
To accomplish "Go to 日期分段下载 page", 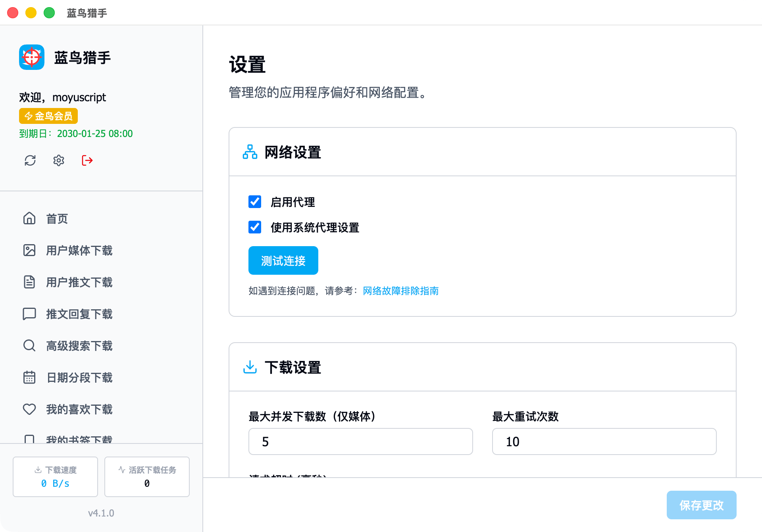I will coord(79,378).
